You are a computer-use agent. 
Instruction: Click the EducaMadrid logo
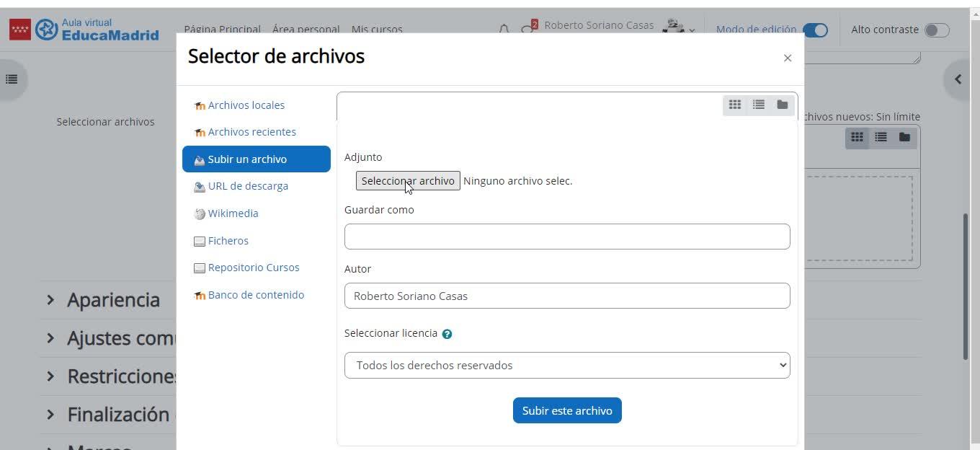point(97,30)
